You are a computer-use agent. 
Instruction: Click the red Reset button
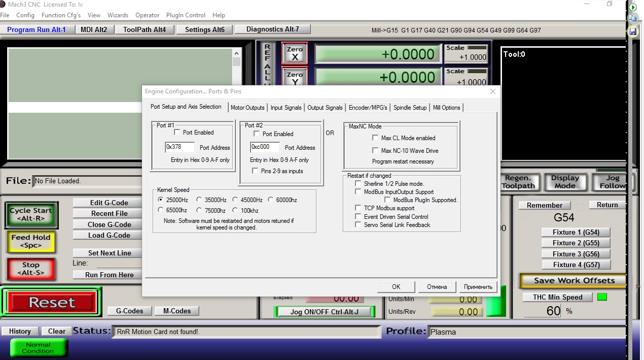point(52,302)
